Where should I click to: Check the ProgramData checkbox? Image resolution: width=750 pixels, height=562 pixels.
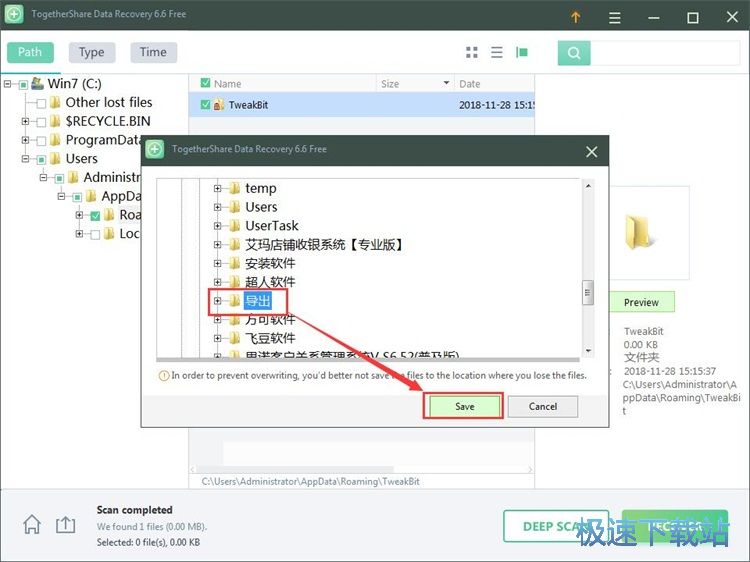click(x=41, y=141)
